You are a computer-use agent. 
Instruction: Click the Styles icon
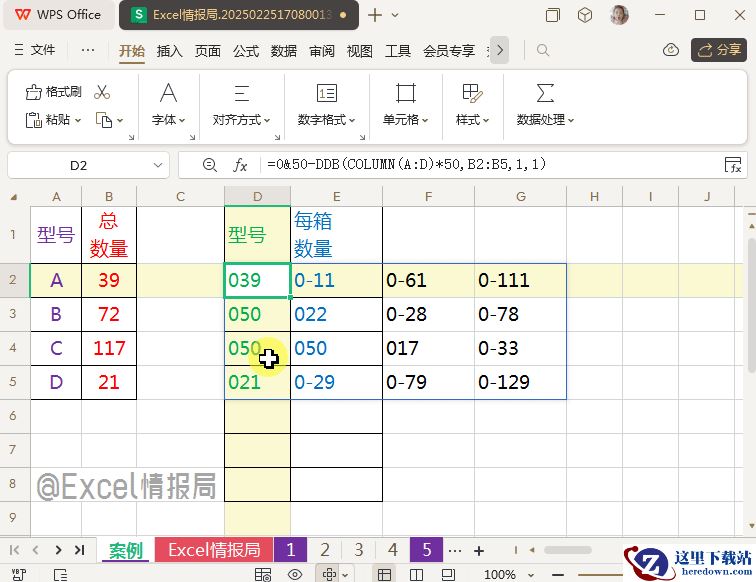(472, 93)
